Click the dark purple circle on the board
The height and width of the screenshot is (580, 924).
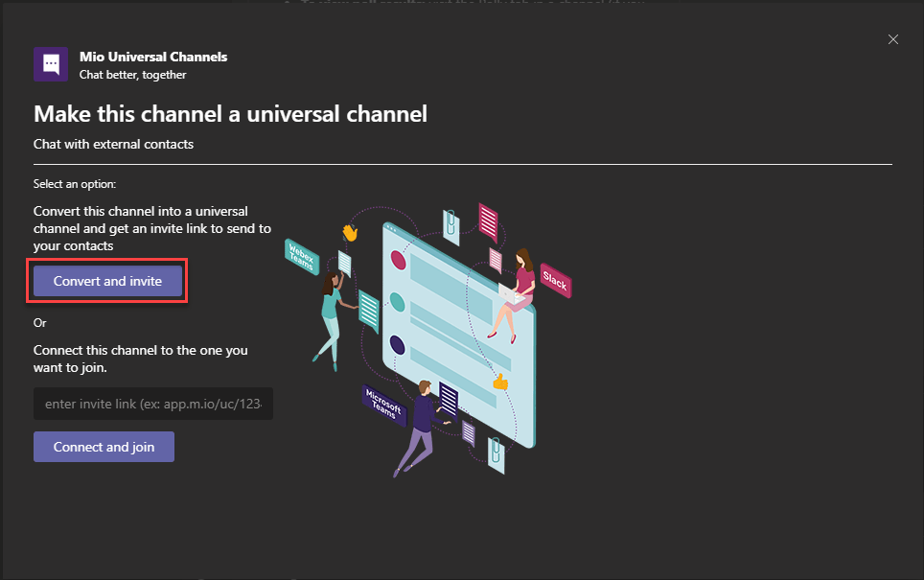click(397, 345)
